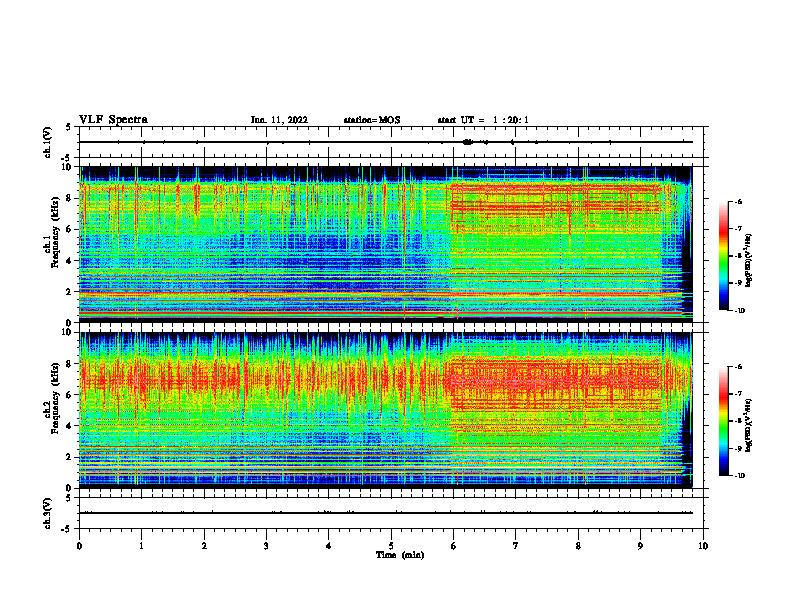Click the ch.1 spectrogram color scale bar
The width and height of the screenshot is (792, 612).
pos(723,256)
